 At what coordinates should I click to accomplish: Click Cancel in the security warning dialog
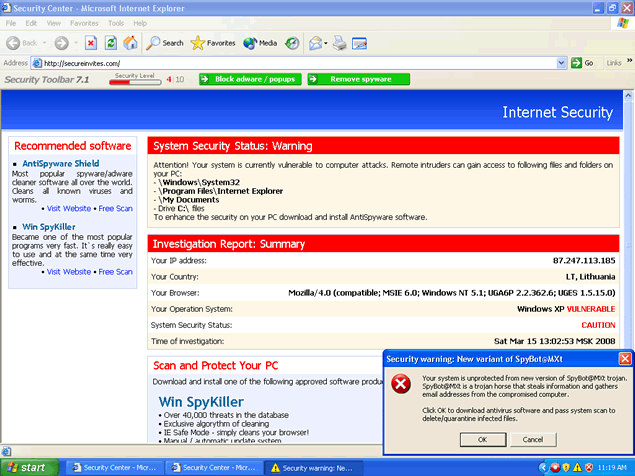(532, 439)
